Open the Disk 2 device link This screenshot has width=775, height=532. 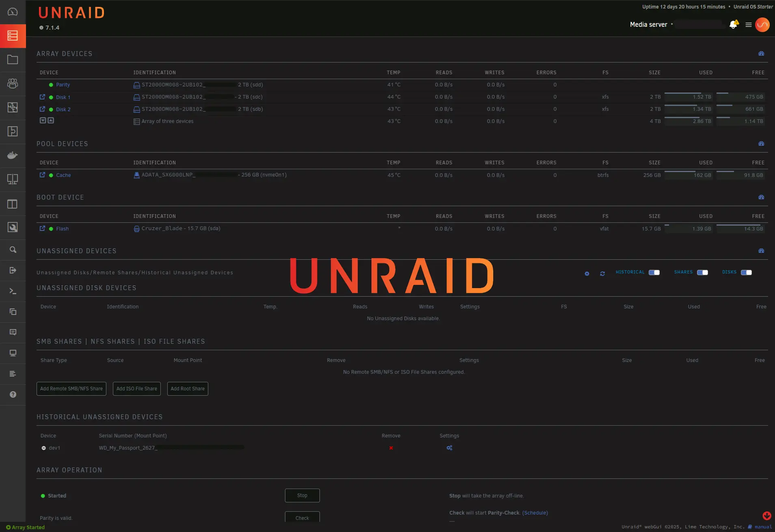pos(63,110)
